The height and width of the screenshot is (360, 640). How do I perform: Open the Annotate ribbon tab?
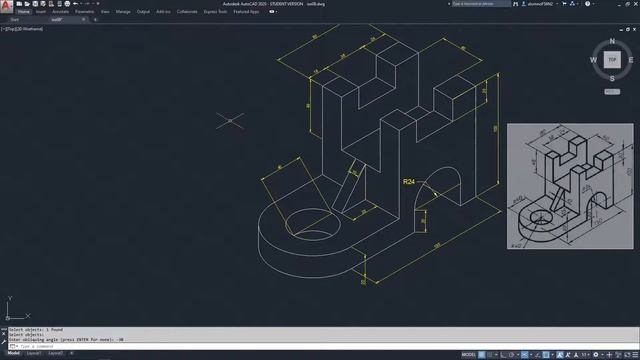(60, 12)
